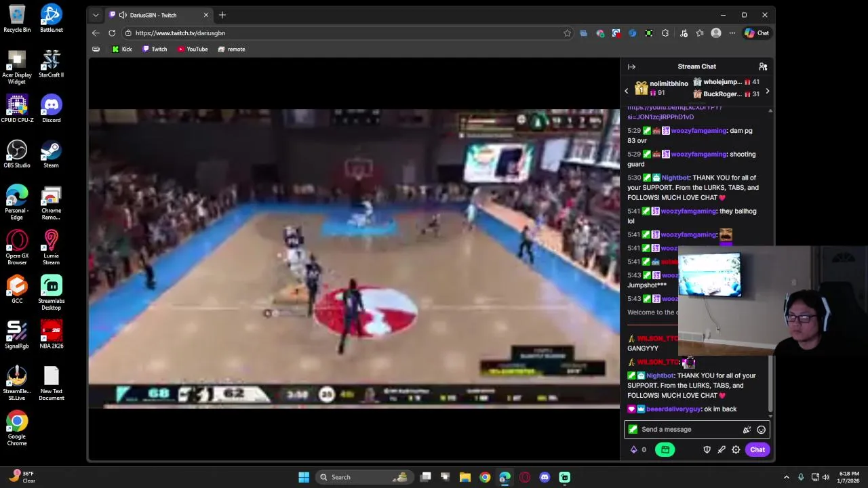Go back in browser
The height and width of the screenshot is (488, 868).
click(x=96, y=33)
